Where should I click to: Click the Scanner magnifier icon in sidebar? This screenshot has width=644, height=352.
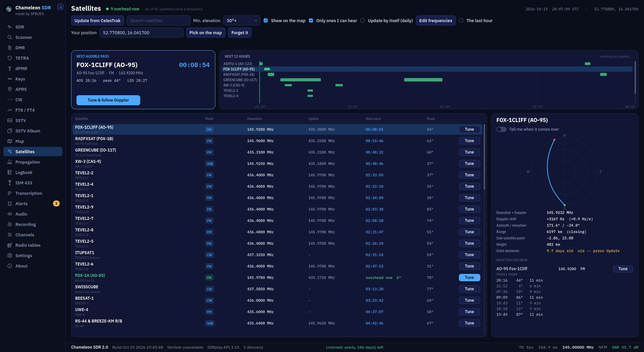point(10,37)
